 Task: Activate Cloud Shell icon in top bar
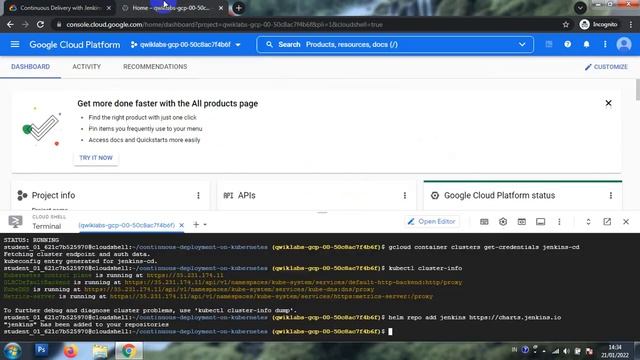pos(549,44)
